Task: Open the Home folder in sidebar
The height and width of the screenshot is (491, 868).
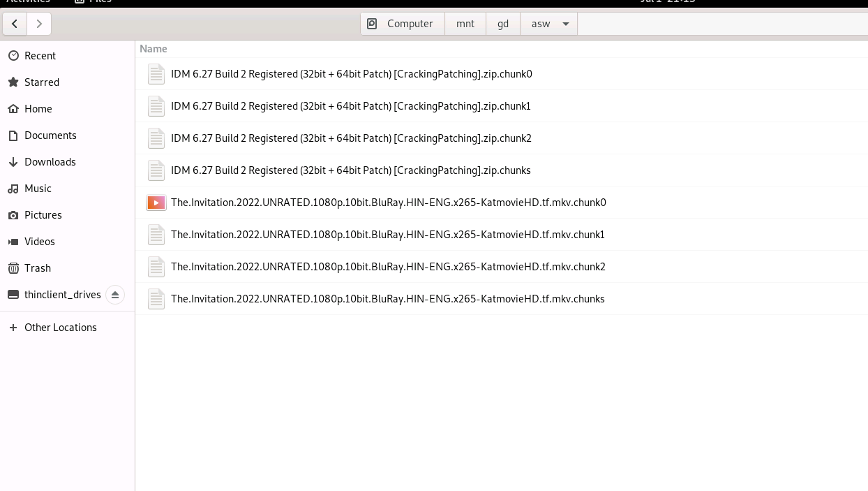Action: 38,108
